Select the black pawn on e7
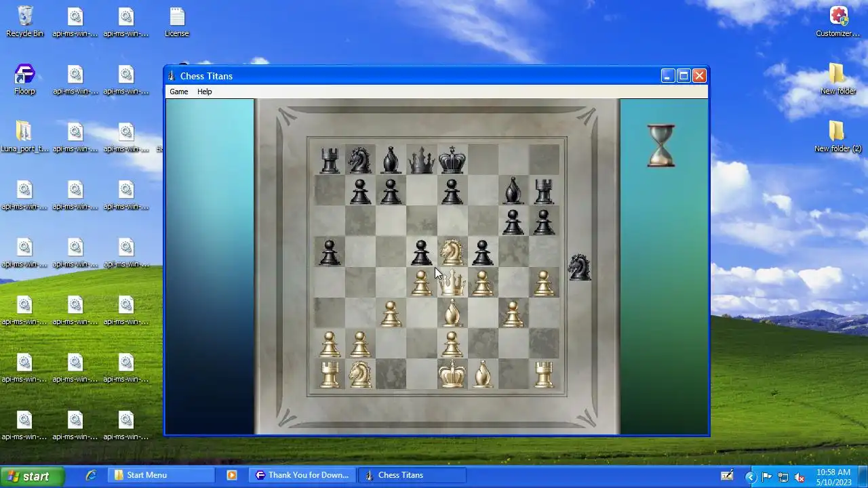868x488 pixels. [452, 192]
